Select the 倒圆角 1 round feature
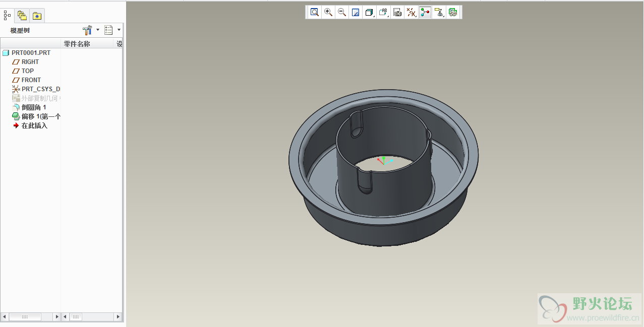Image resolution: width=644 pixels, height=327 pixels. pyautogui.click(x=29, y=107)
